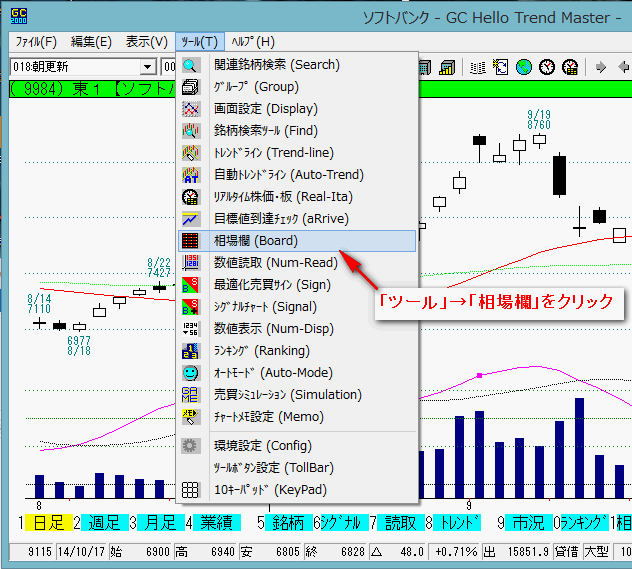The image size is (632, 569).
Task: Choose オートモード (Auto-Mode) entry
Action: coord(297,373)
